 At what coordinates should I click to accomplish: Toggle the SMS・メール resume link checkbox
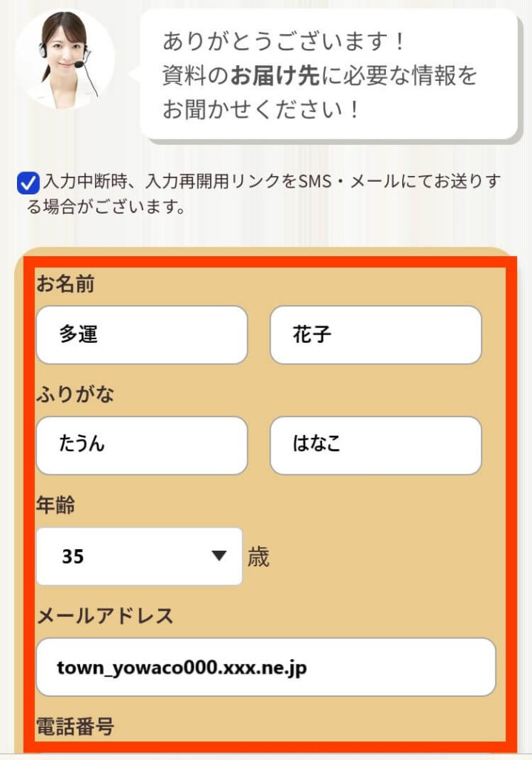28,183
